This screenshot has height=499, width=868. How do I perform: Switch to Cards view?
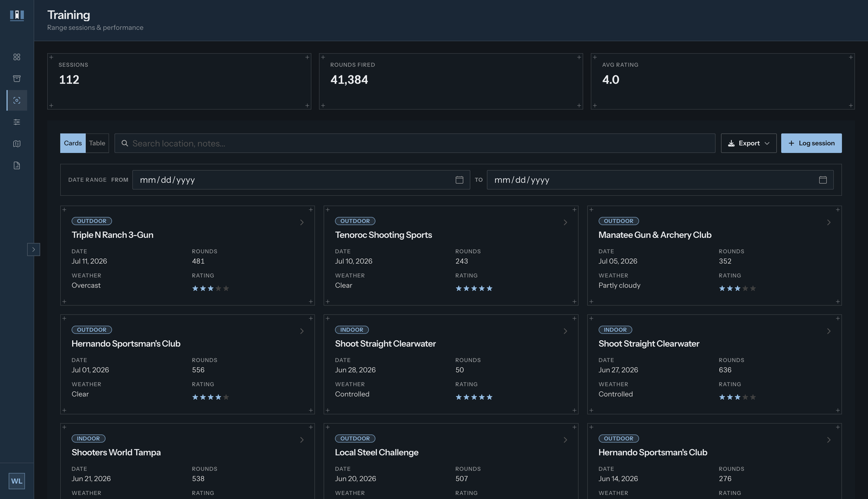73,143
